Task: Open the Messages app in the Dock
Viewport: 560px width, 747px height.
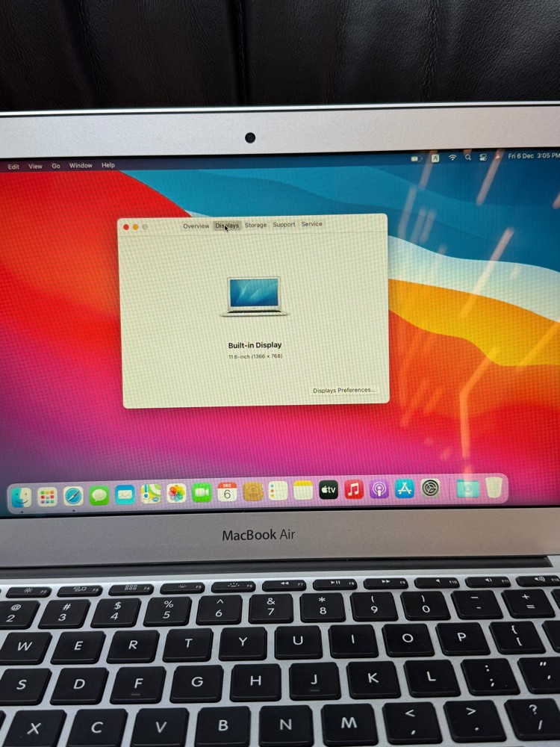Action: point(99,496)
